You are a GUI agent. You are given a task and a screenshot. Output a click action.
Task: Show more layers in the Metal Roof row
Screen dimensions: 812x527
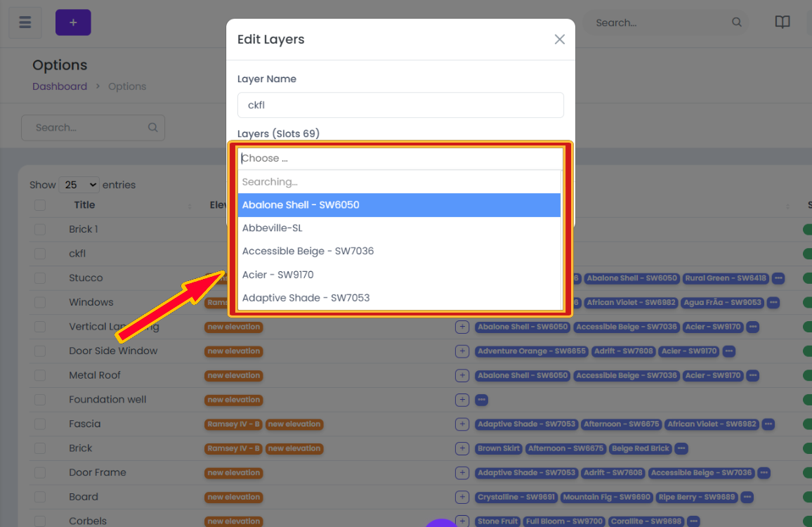pyautogui.click(x=752, y=376)
